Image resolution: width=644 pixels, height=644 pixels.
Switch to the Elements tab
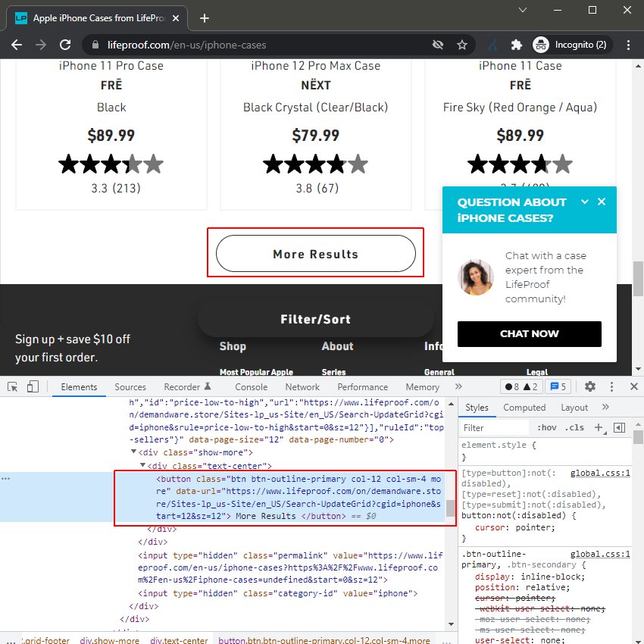tap(79, 387)
